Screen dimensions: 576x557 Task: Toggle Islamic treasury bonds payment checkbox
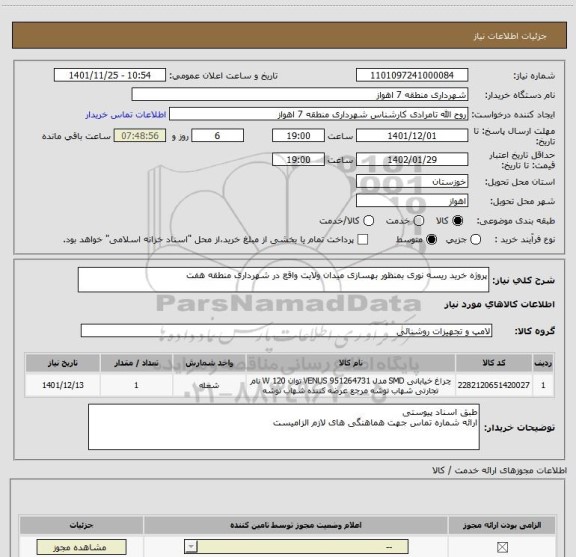coord(363,240)
